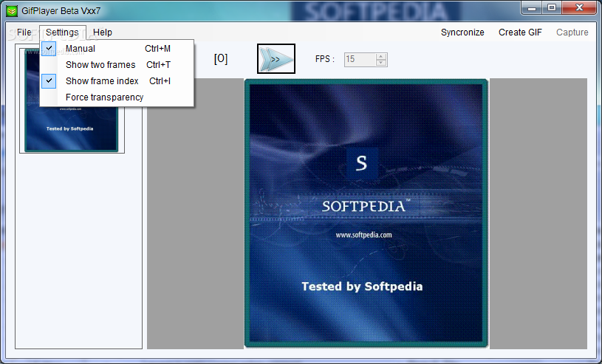This screenshot has height=364, width=602.
Task: Minimize the GifPlayer window
Action: coord(532,8)
